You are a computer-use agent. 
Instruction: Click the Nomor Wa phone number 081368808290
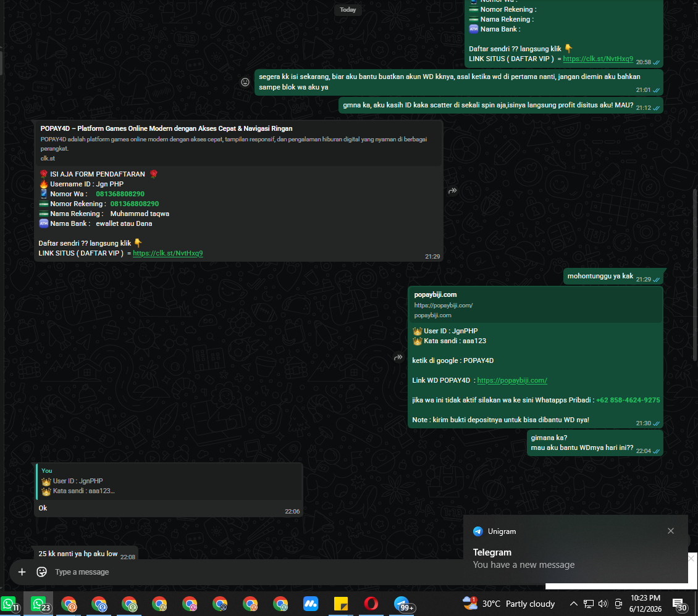[x=120, y=194]
